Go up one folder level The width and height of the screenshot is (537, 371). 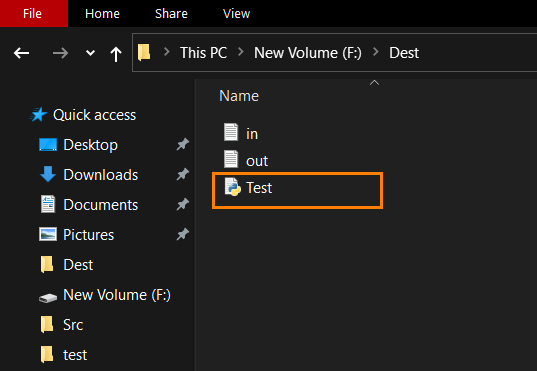(x=116, y=54)
